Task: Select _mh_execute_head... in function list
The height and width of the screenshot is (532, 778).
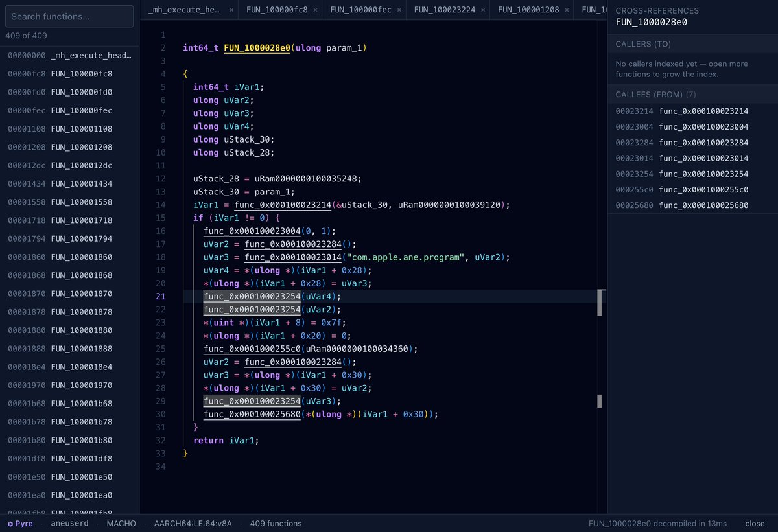Action: tap(69, 56)
